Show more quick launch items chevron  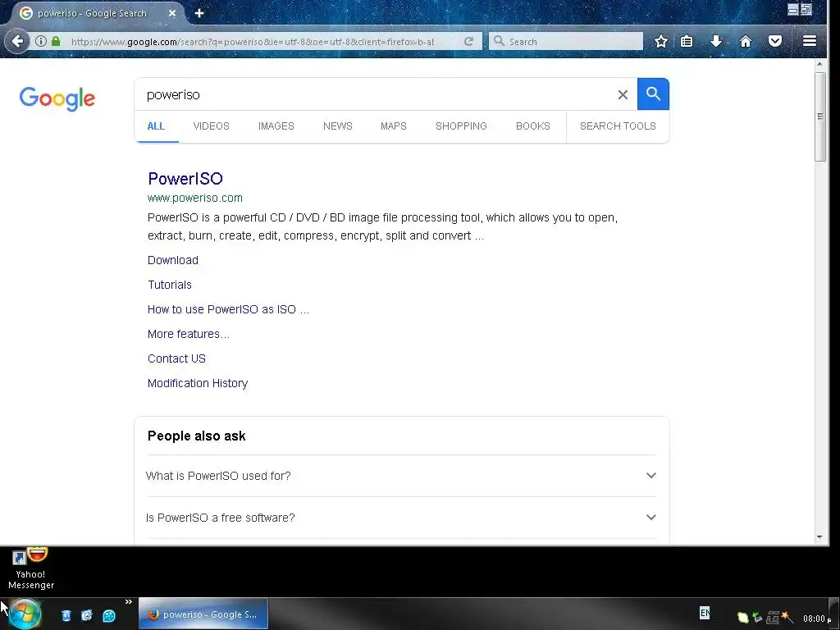[129, 602]
